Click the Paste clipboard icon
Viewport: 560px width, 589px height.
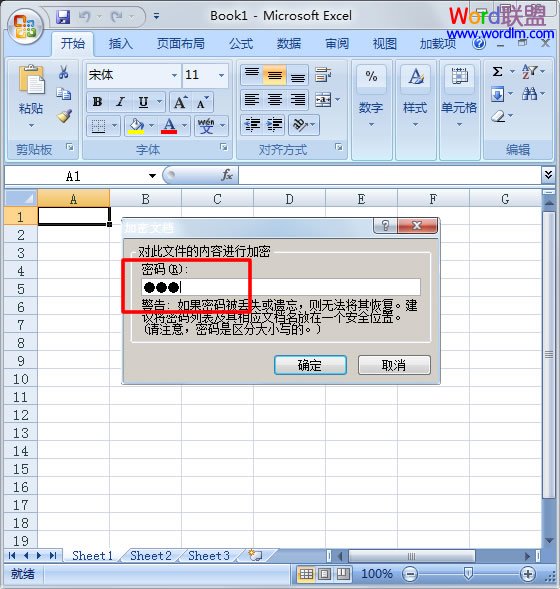point(31,80)
